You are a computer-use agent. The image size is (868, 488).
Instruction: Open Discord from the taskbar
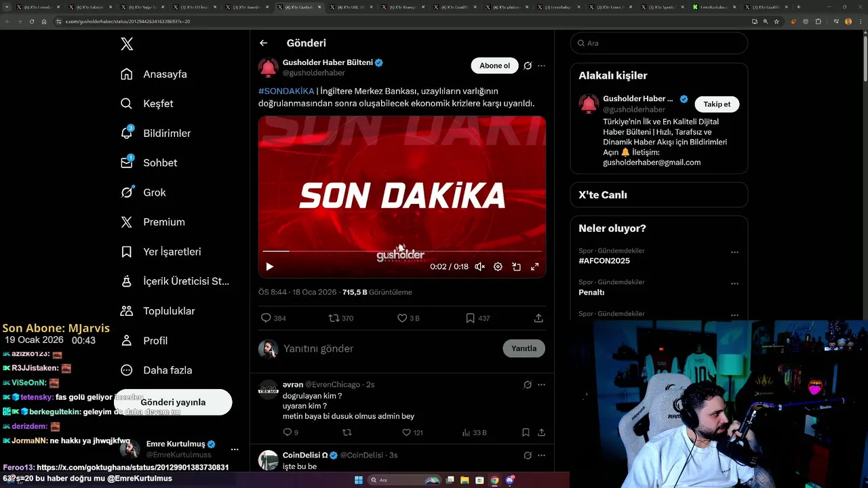click(509, 480)
